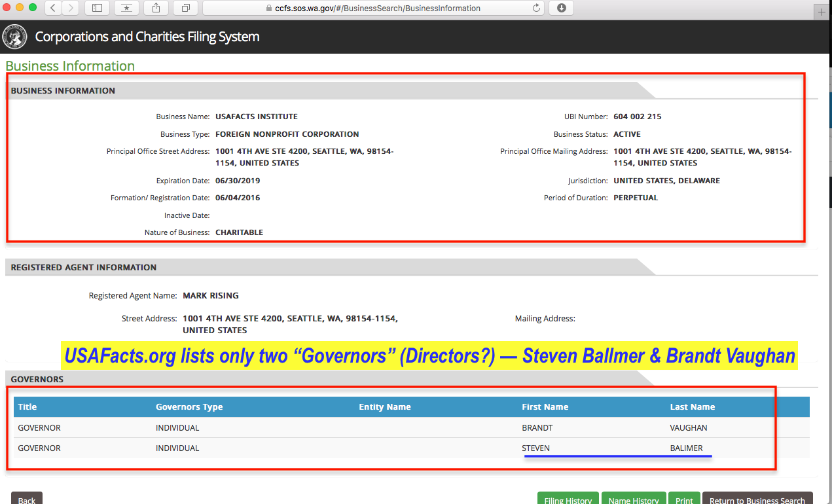
Task: Open the Downloads arrow icon
Action: 562,8
